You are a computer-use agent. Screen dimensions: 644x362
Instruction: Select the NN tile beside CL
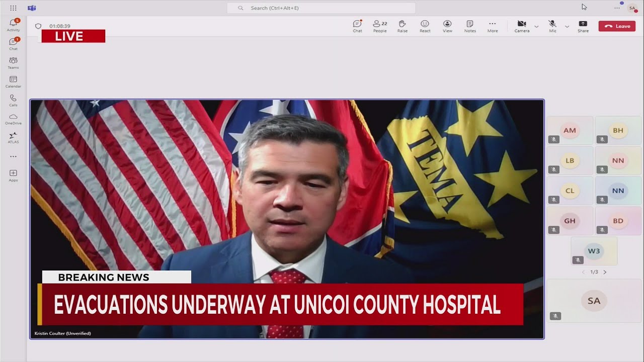[618, 191]
